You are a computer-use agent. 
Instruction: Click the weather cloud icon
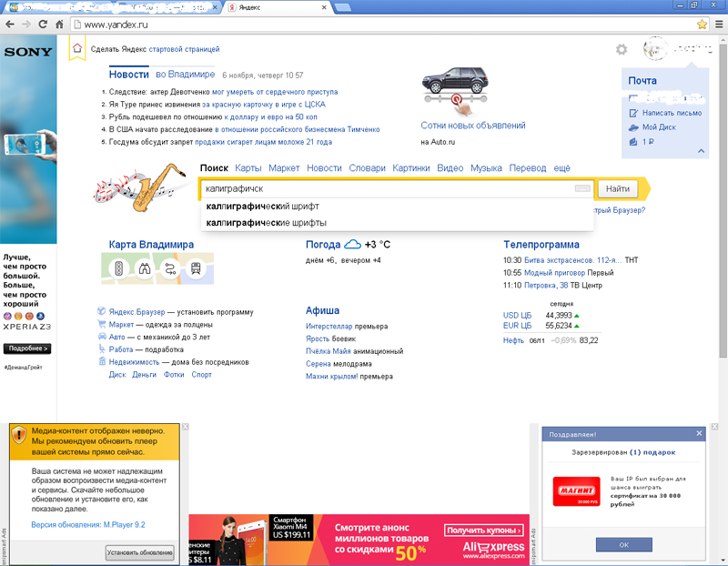pos(352,244)
